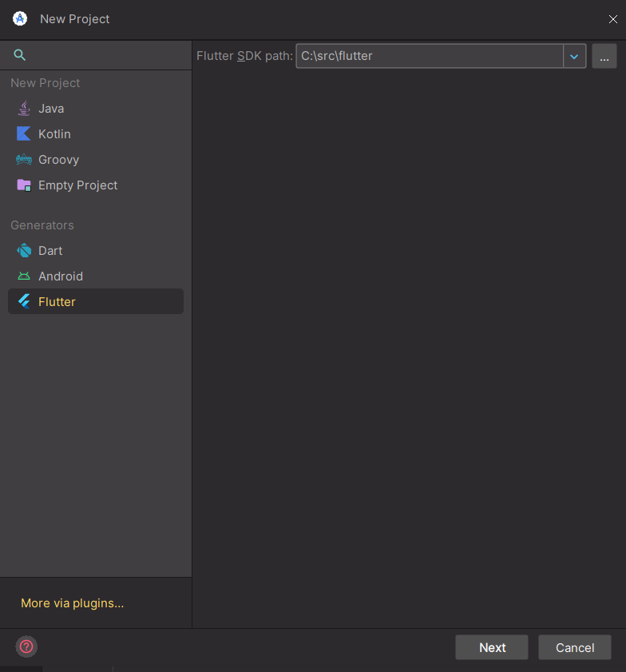This screenshot has height=672, width=626.
Task: Open the More via plugins link
Action: (x=73, y=603)
